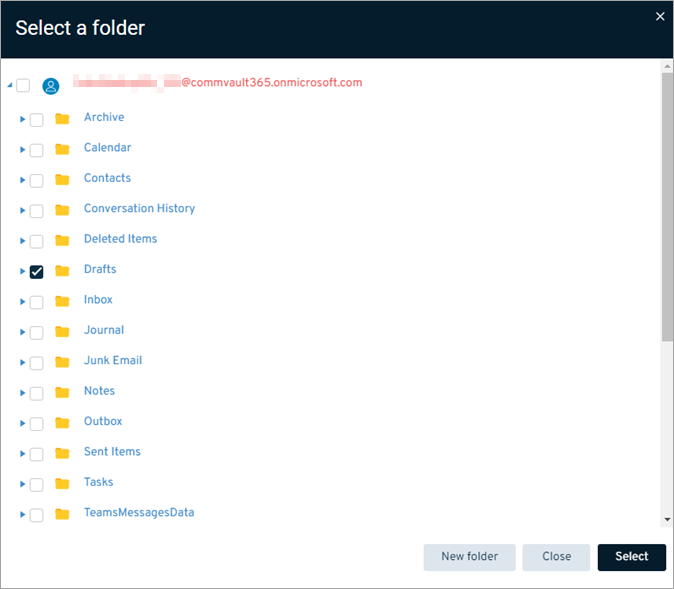Expand the Contacts folder
The height and width of the screenshot is (589, 674).
[22, 180]
